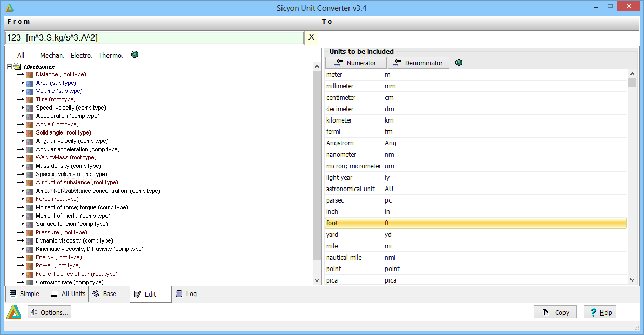Click the icon beside Force (root type)

click(30, 199)
